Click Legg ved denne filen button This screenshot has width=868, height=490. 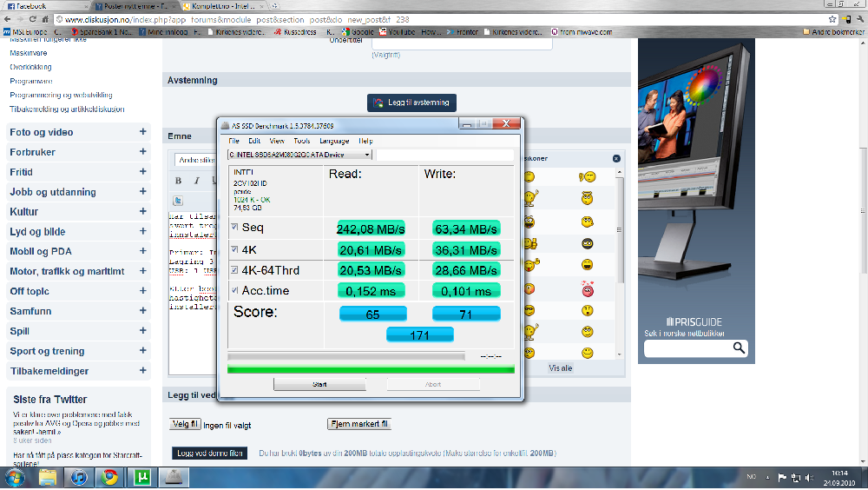click(x=210, y=453)
